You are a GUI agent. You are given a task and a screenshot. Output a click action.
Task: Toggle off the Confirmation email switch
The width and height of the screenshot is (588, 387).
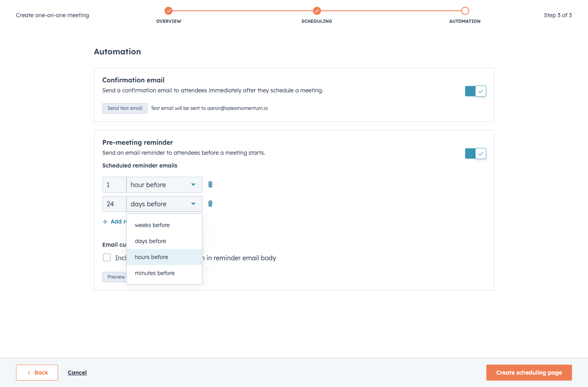point(476,91)
